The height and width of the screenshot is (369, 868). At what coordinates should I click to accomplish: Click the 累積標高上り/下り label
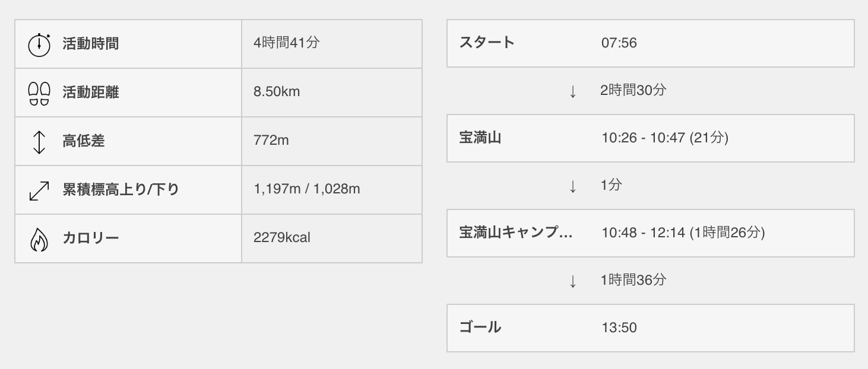pos(121,190)
